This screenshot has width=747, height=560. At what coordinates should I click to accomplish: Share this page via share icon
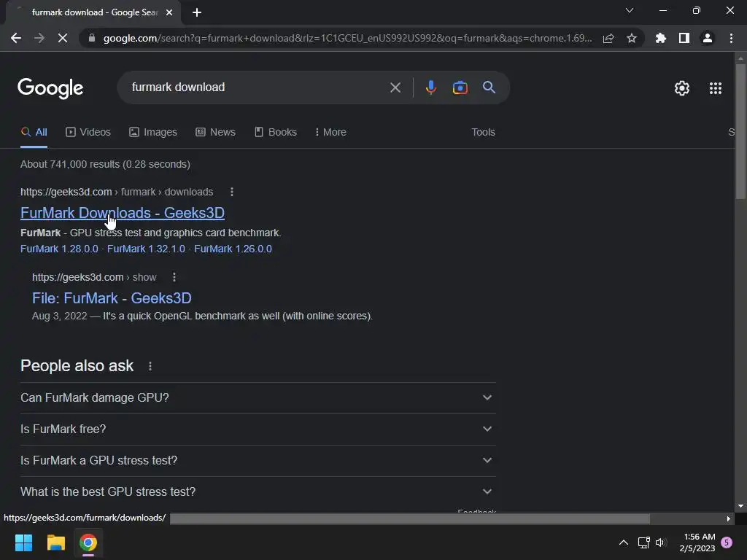(608, 38)
